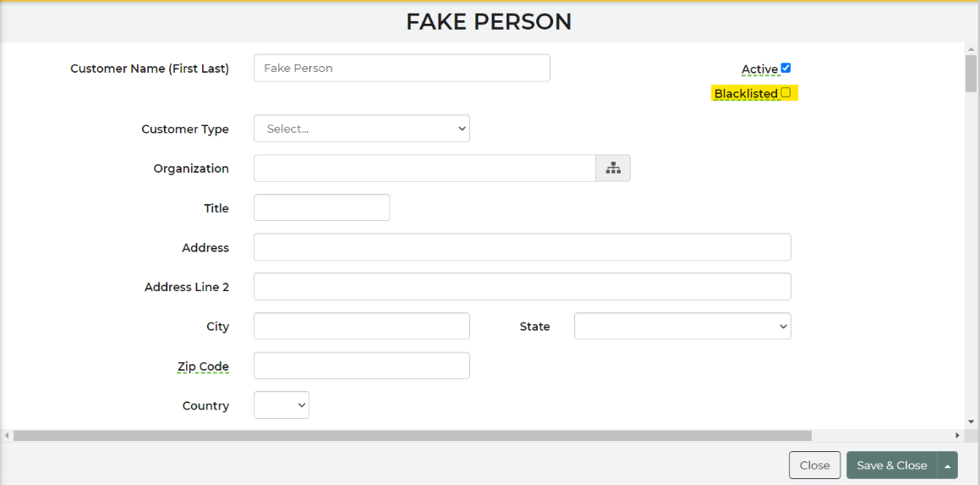Enable the Blacklisted checkbox
The image size is (980, 485).
pos(786,92)
